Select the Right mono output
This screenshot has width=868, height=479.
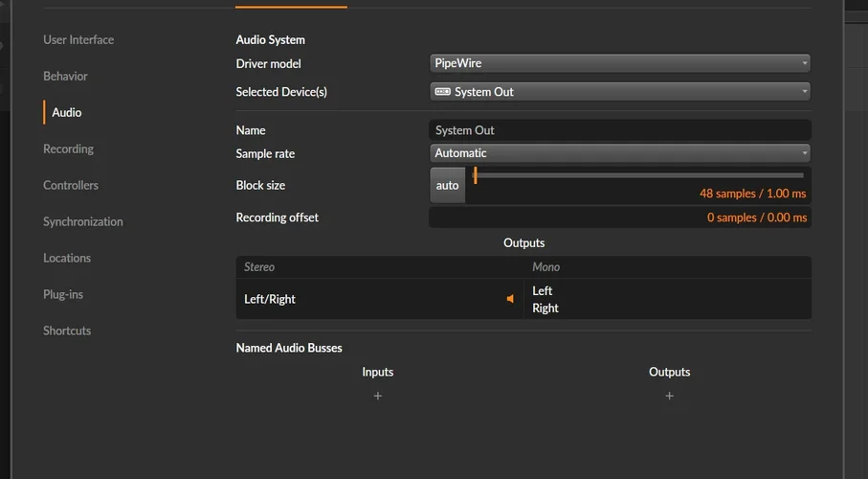click(x=545, y=308)
